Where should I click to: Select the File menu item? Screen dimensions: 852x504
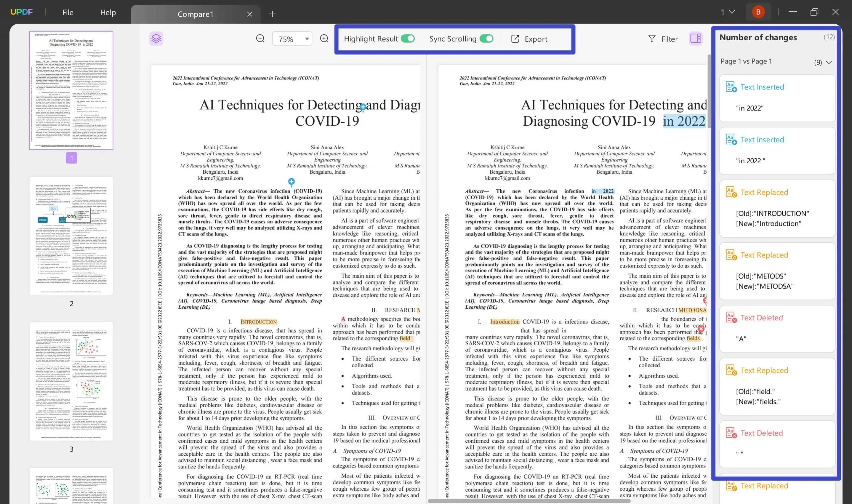pyautogui.click(x=68, y=12)
